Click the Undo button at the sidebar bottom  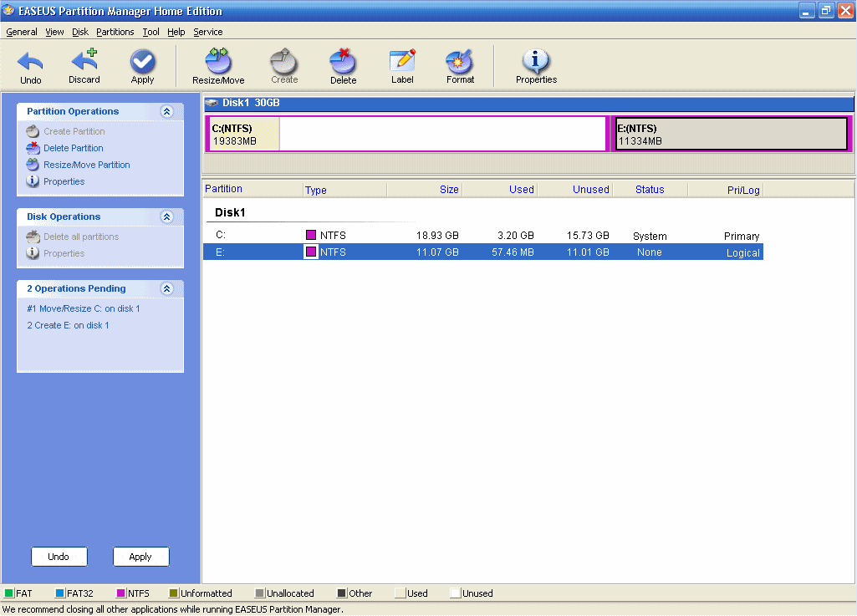[x=59, y=557]
